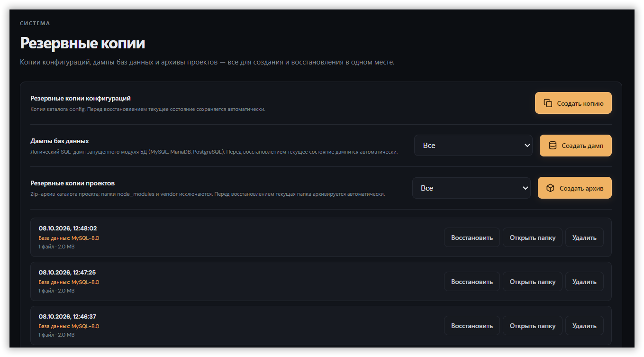Click the Резервные копии конфигураций section title

(x=81, y=99)
